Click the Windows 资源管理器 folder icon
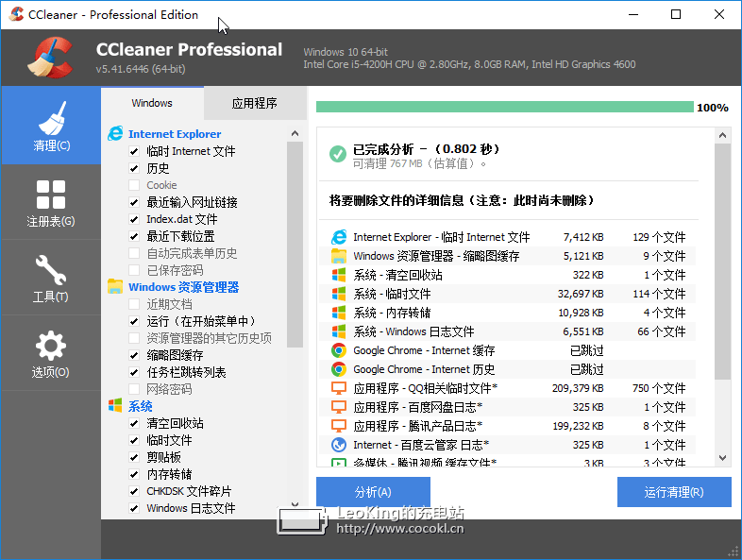The height and width of the screenshot is (560, 742). click(x=115, y=286)
